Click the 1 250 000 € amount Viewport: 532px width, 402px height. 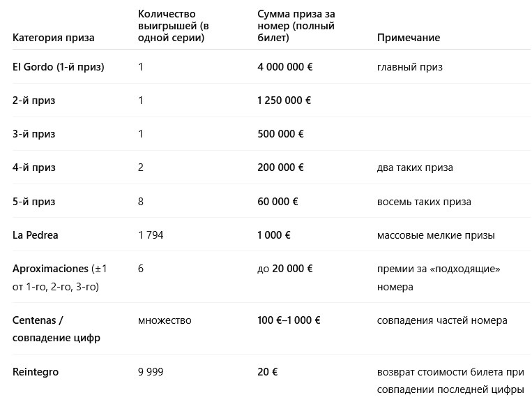[284, 100]
